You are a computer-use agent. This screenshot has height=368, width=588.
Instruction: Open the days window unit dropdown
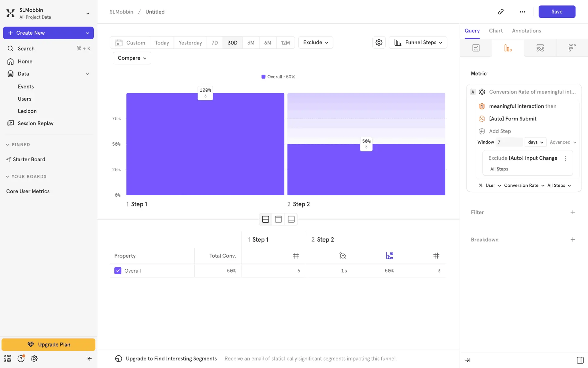535,142
